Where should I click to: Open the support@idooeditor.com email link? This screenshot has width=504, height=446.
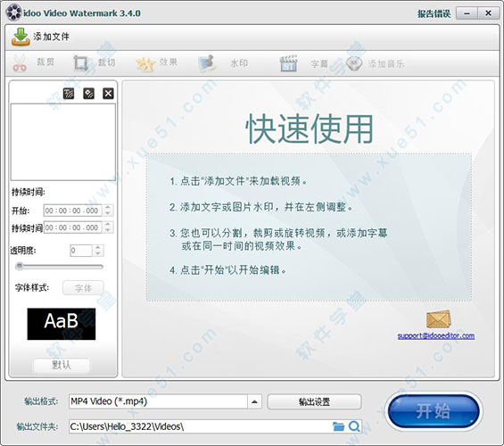tap(436, 335)
